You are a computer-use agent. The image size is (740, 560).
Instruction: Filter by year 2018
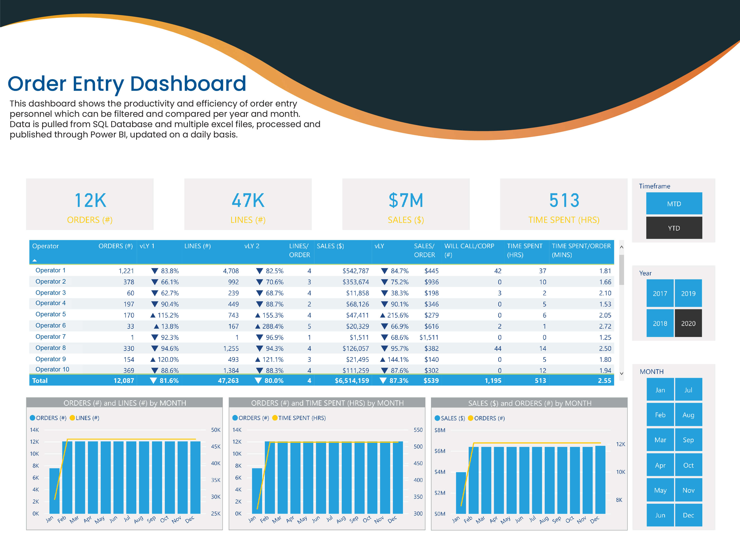tap(660, 323)
